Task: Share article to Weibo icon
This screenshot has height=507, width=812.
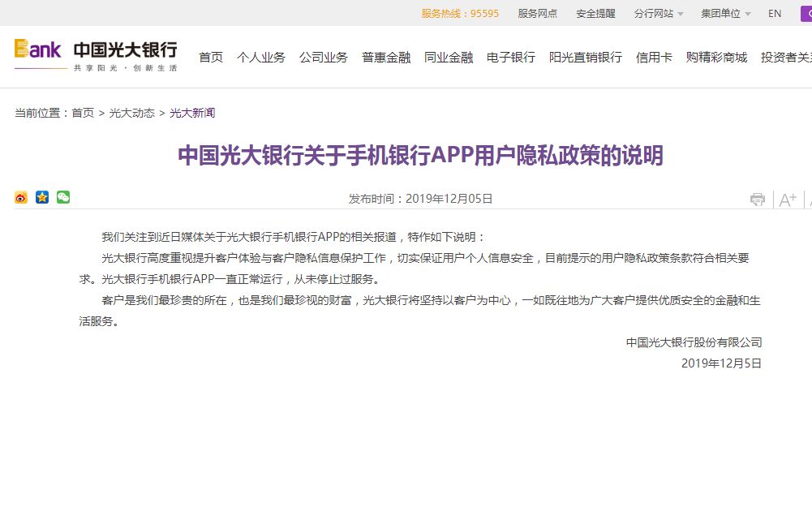Action: tap(21, 197)
